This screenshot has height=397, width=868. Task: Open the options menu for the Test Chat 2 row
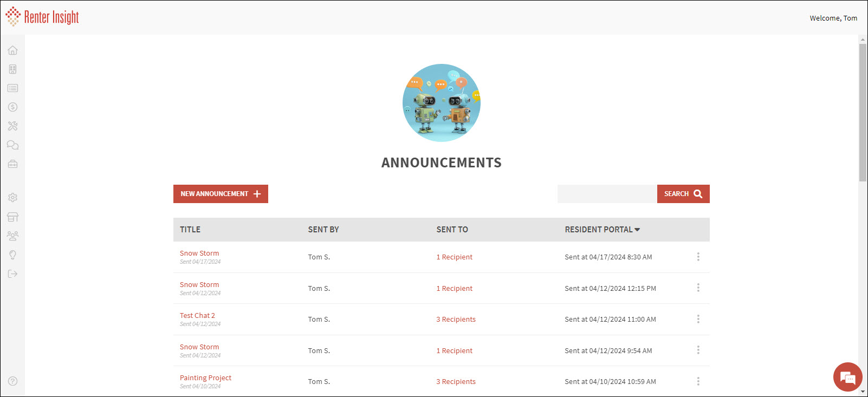point(698,319)
